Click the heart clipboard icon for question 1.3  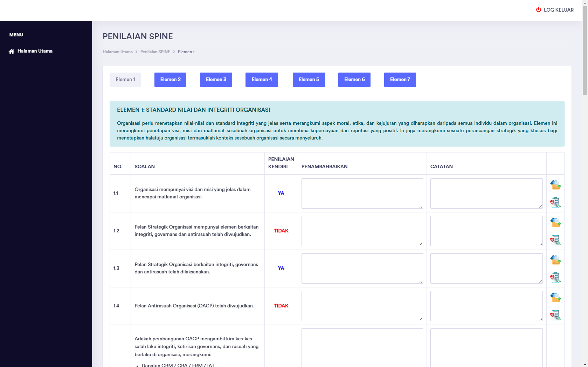[x=555, y=278]
